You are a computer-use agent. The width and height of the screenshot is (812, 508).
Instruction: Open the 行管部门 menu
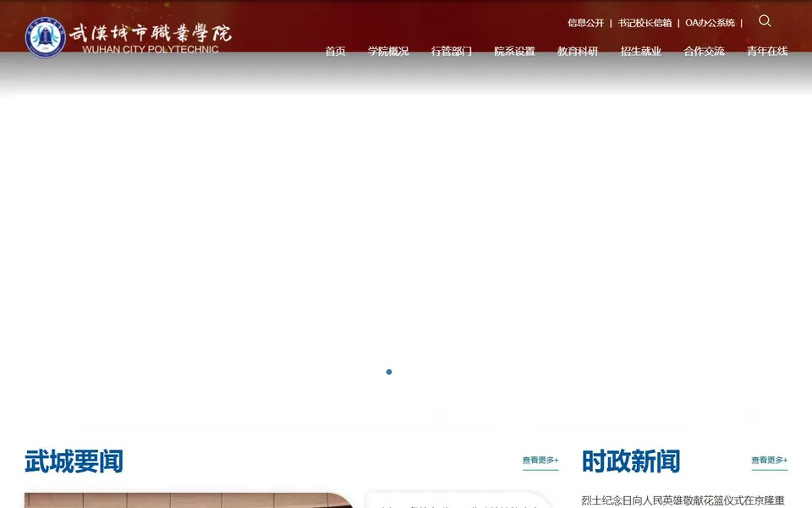[451, 51]
